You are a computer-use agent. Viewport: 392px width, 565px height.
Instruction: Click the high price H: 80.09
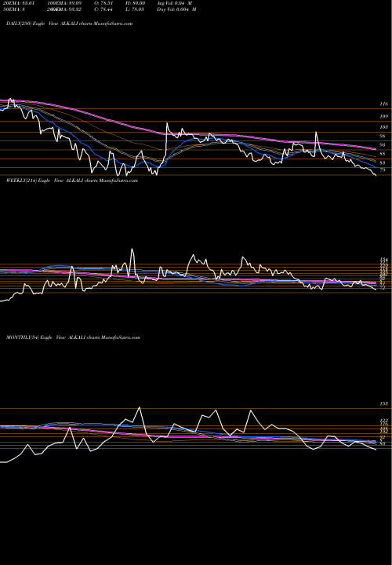(134, 3)
